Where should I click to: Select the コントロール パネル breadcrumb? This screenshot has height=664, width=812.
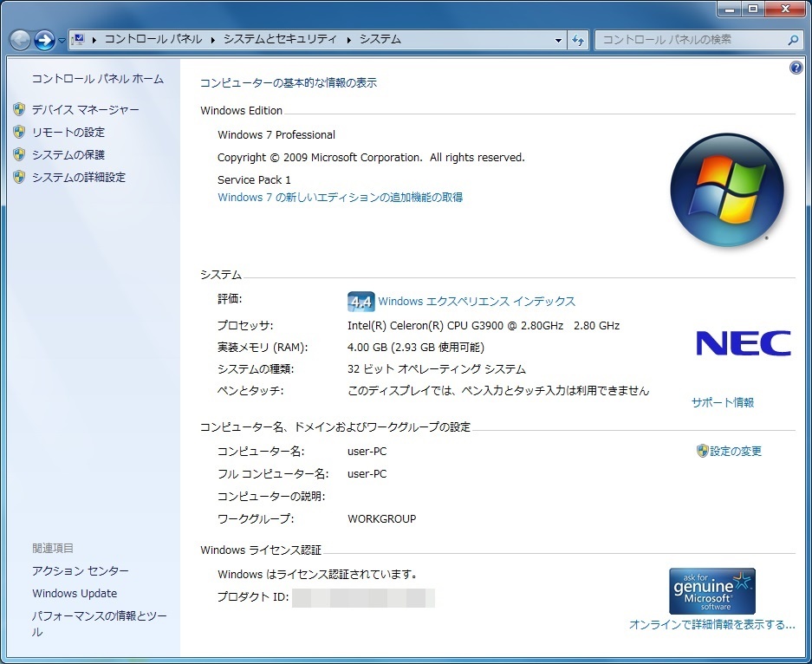pos(153,39)
